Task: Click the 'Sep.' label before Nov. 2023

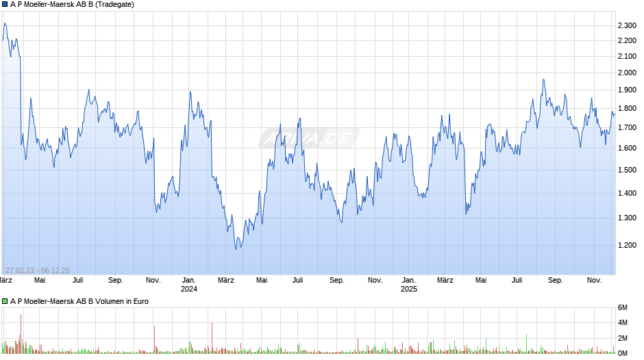Action: pos(115,280)
